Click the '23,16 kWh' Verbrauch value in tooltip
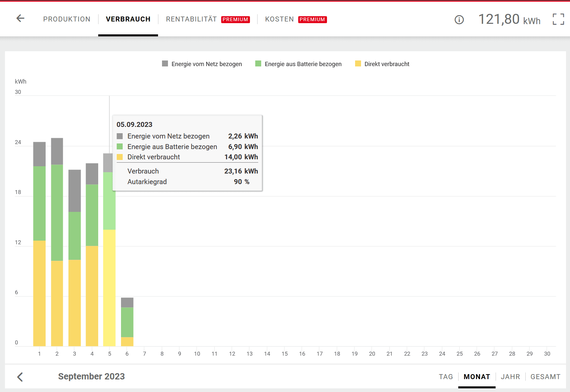This screenshot has height=392, width=570. point(241,171)
